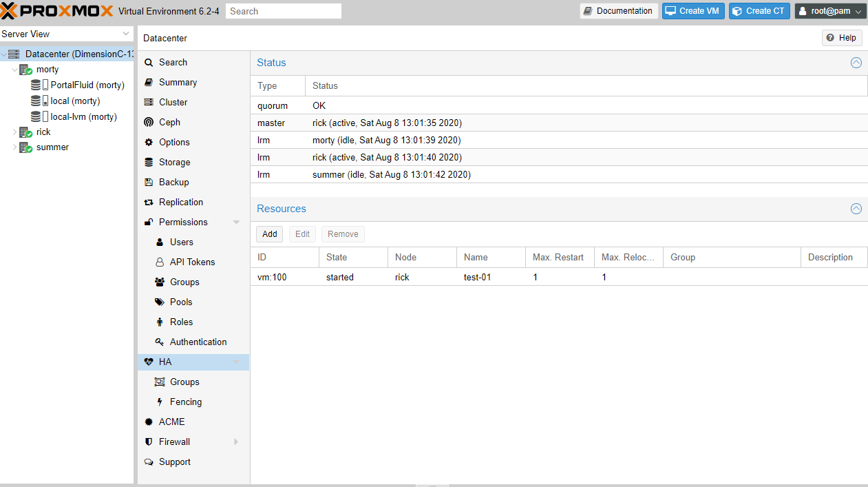Click the Add resource button

(x=269, y=234)
